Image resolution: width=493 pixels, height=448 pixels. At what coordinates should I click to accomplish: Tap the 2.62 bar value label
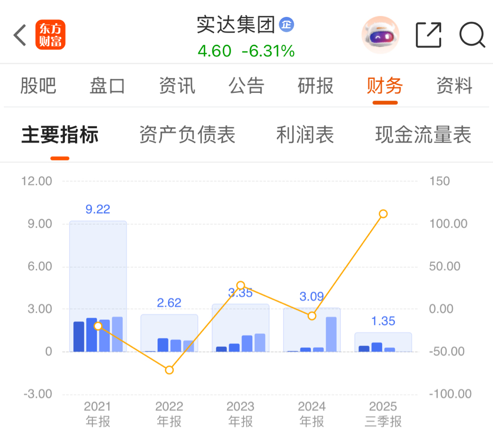point(169,303)
